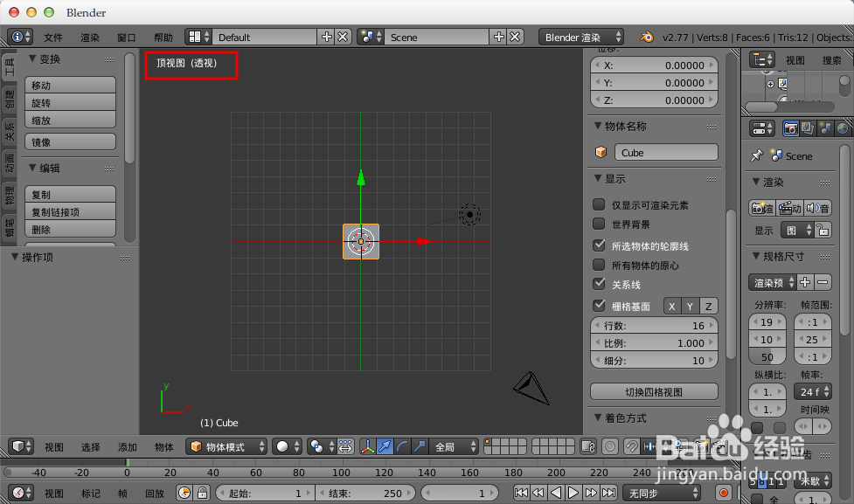
Task: Open the Scene properties tab
Action: point(825,128)
